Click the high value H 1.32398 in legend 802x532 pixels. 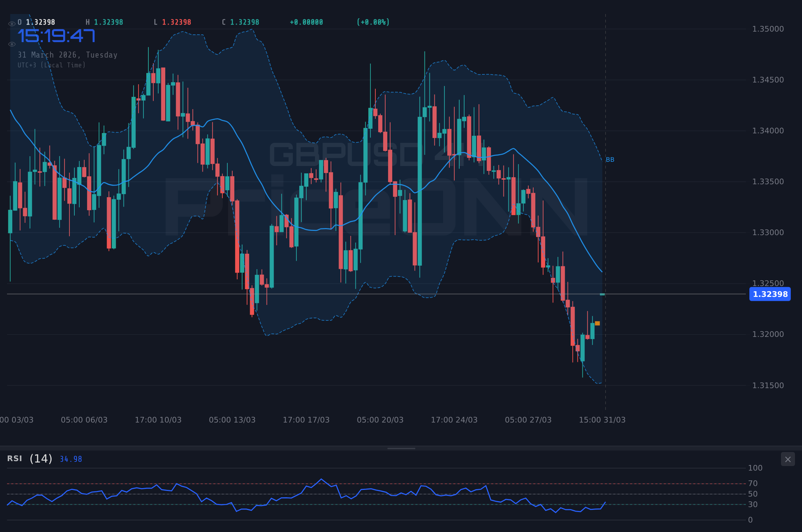tap(104, 22)
